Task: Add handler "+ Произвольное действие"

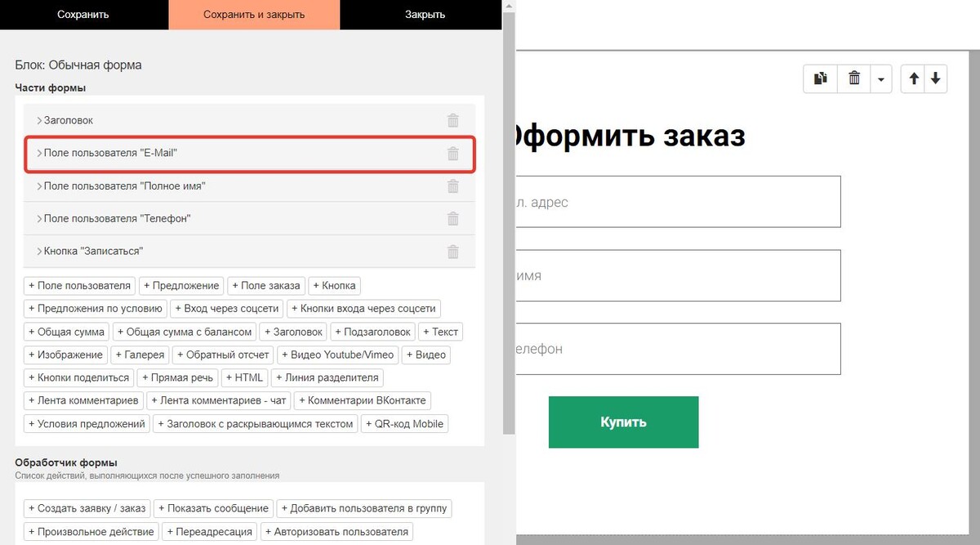Action: click(x=91, y=531)
